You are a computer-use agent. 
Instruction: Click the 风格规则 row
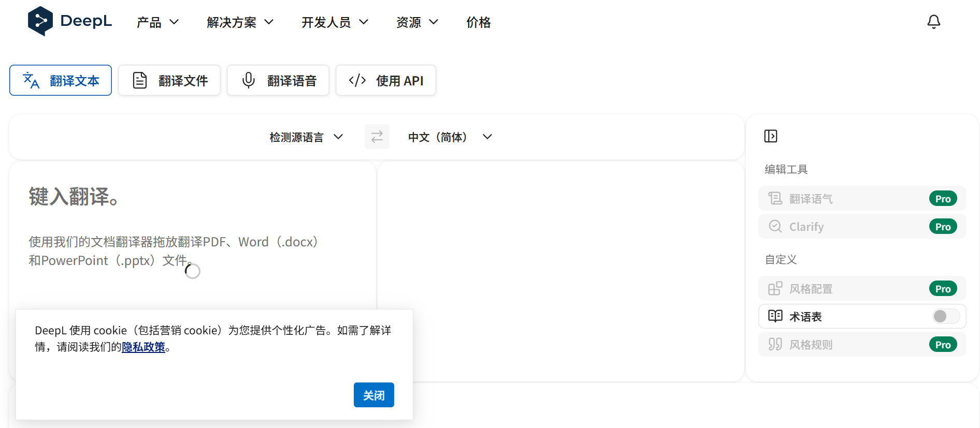click(862, 344)
